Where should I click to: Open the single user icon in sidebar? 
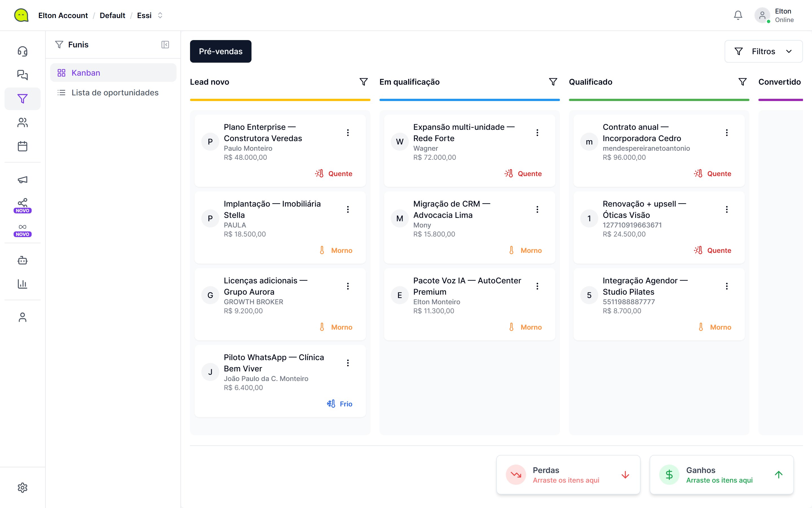23,317
